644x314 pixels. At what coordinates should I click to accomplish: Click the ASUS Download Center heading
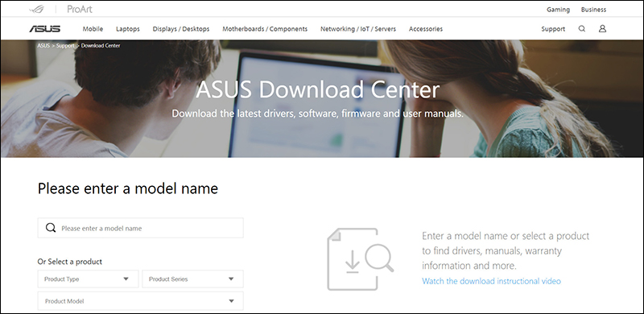317,89
